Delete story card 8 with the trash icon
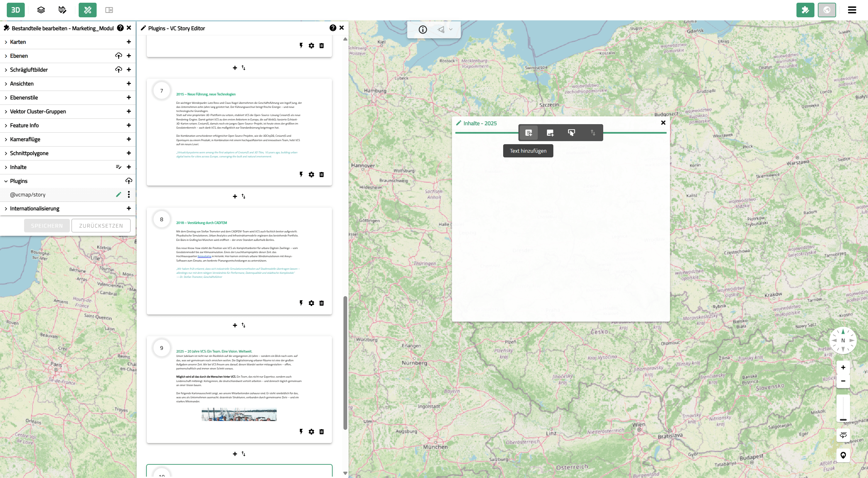Viewport: 868px width, 478px height. [321, 303]
